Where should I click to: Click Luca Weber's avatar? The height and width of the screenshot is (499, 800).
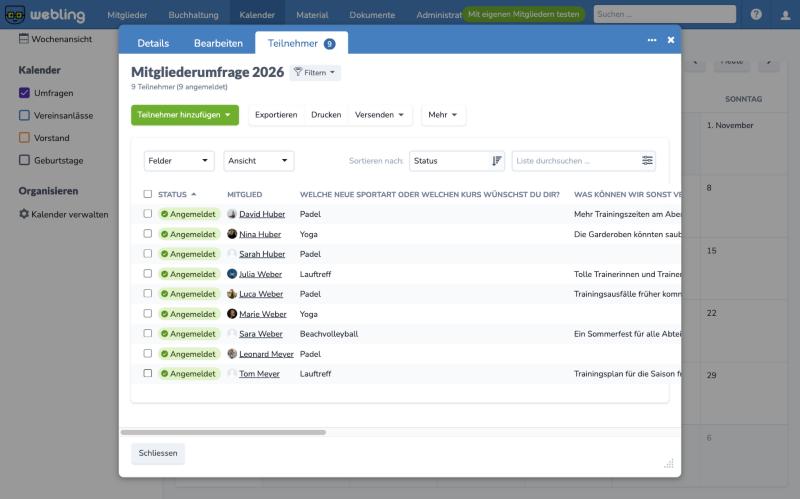(232, 294)
